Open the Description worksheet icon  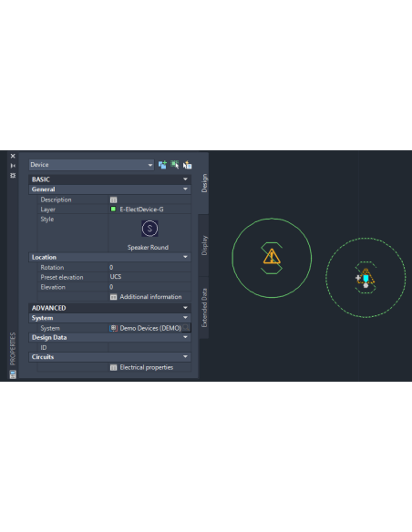(114, 199)
